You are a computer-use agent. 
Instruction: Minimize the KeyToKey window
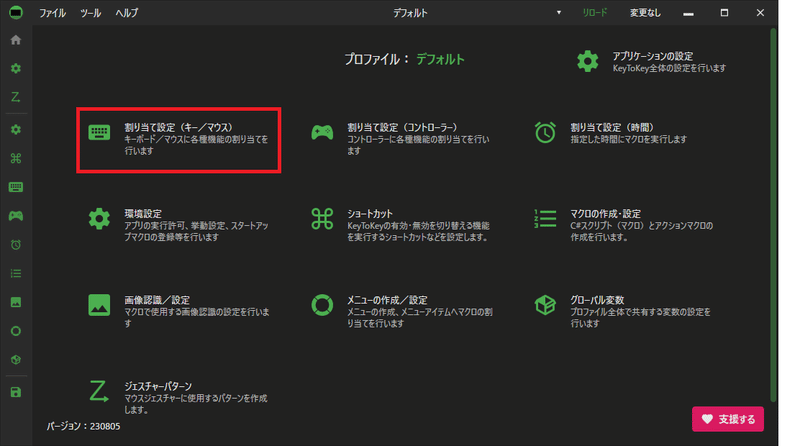pos(688,13)
